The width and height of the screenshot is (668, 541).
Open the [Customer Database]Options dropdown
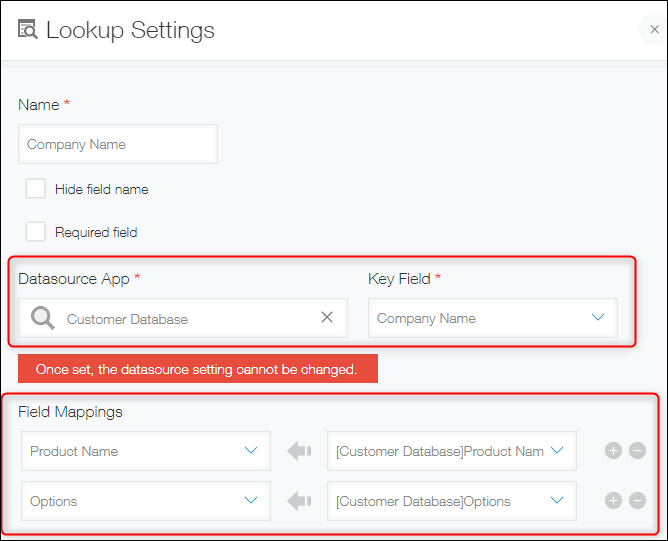pyautogui.click(x=451, y=501)
